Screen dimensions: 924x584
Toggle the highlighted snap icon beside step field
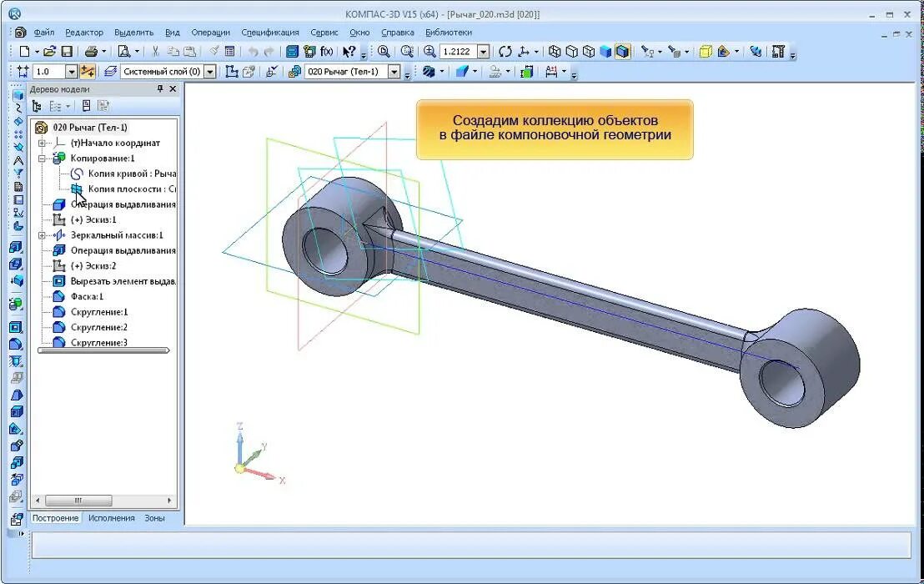tap(88, 71)
